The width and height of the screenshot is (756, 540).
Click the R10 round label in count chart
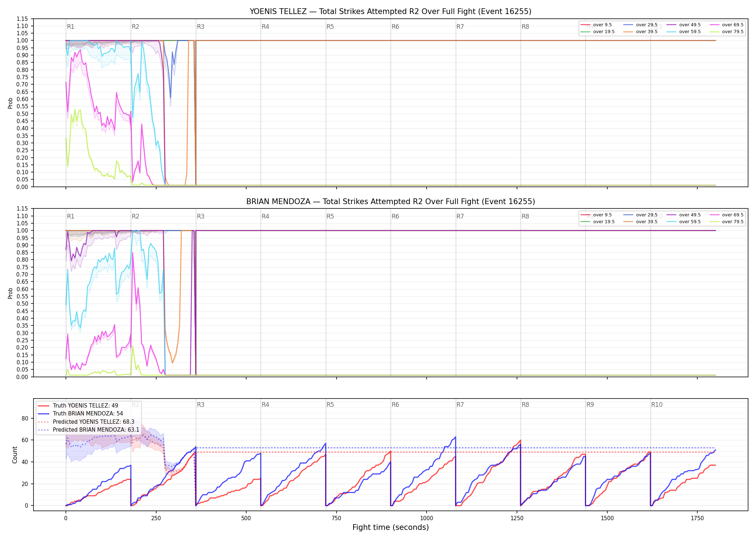(x=657, y=405)
